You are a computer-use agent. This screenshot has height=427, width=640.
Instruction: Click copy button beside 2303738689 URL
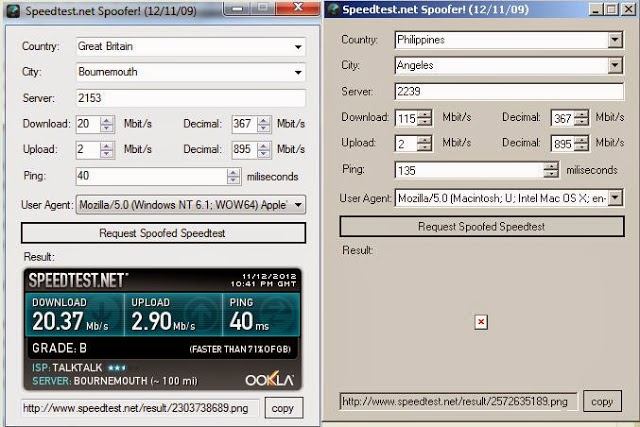[283, 408]
